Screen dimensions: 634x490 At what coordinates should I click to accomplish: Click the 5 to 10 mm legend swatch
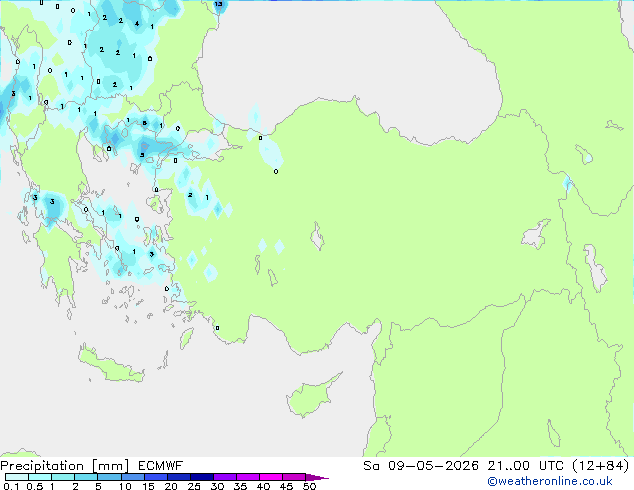click(109, 477)
